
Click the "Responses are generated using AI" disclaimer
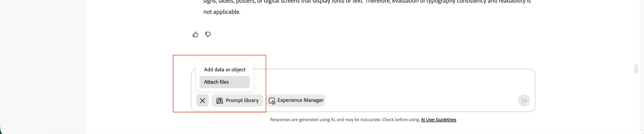pyautogui.click(x=345, y=120)
